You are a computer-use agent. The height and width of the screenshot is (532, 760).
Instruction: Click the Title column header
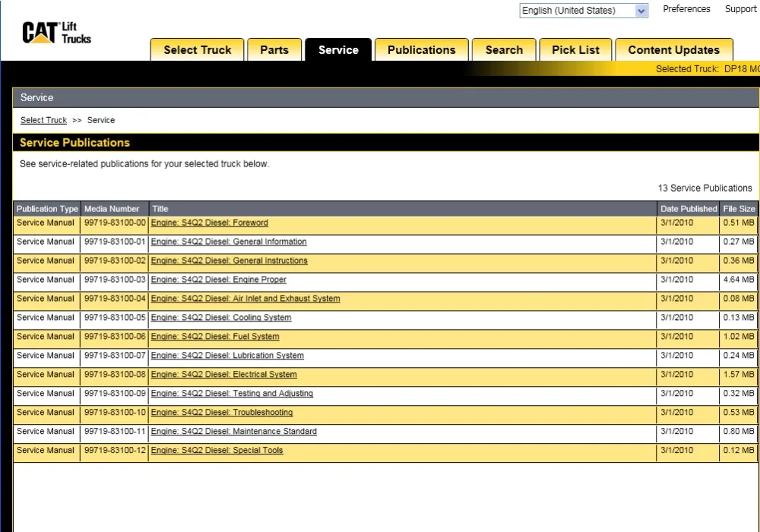[x=402, y=209]
